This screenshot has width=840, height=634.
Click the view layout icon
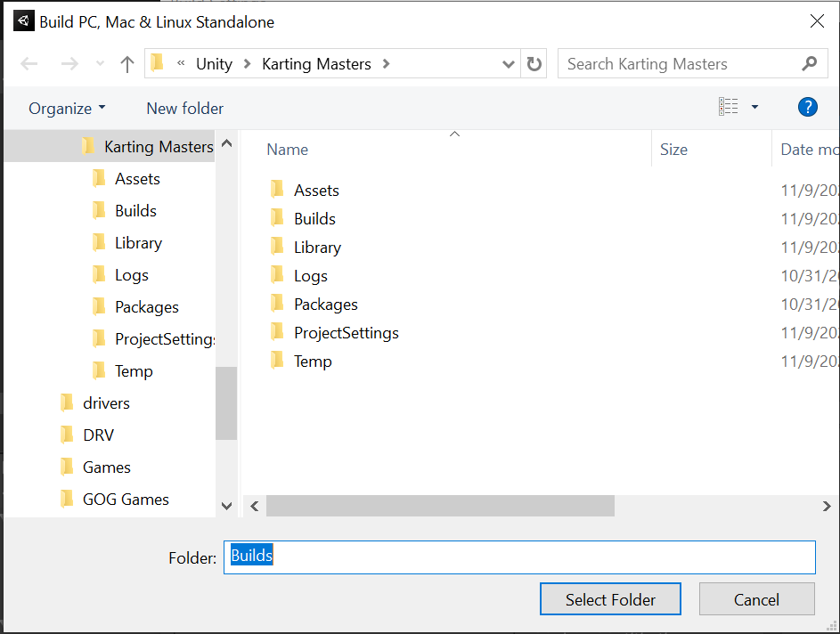click(x=728, y=108)
